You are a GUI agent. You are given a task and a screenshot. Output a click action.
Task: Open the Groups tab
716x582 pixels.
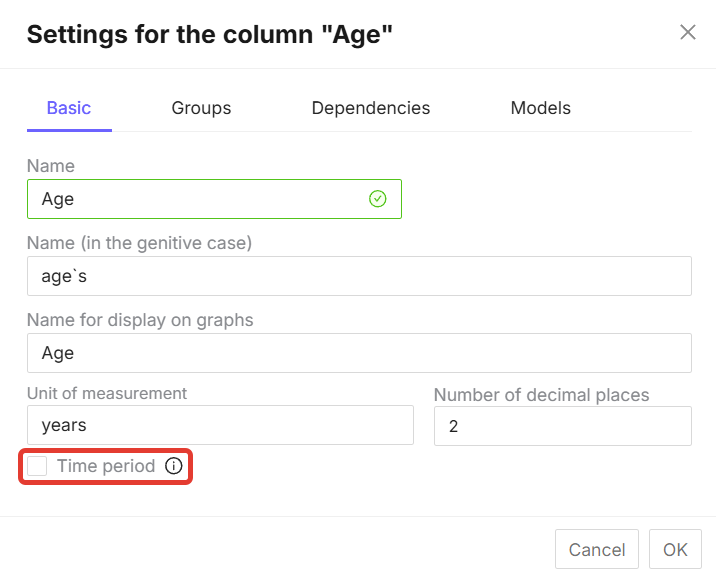(x=201, y=108)
